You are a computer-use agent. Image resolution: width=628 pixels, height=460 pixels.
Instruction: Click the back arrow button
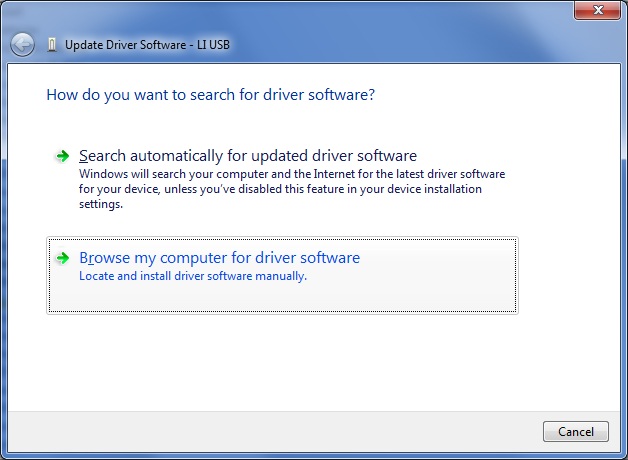pyautogui.click(x=22, y=45)
